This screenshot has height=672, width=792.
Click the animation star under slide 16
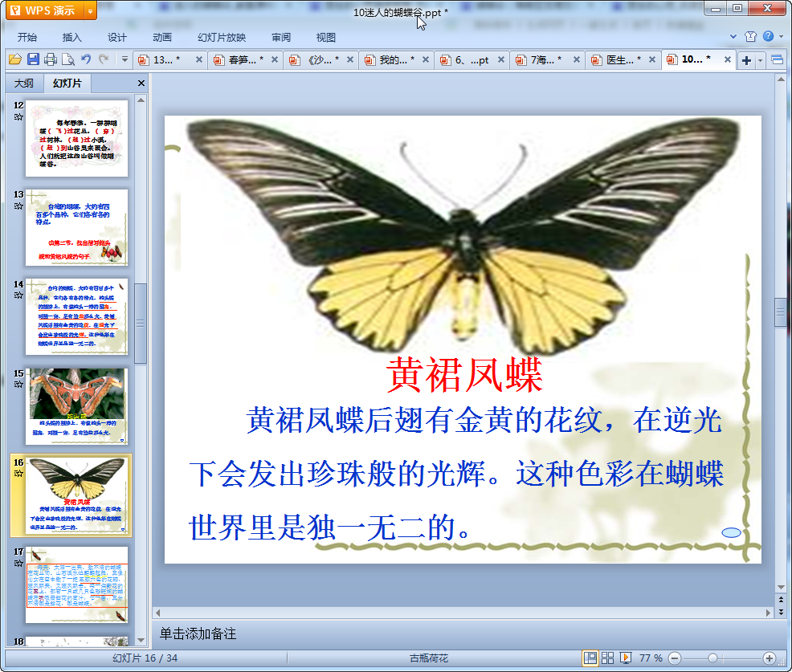(18, 473)
